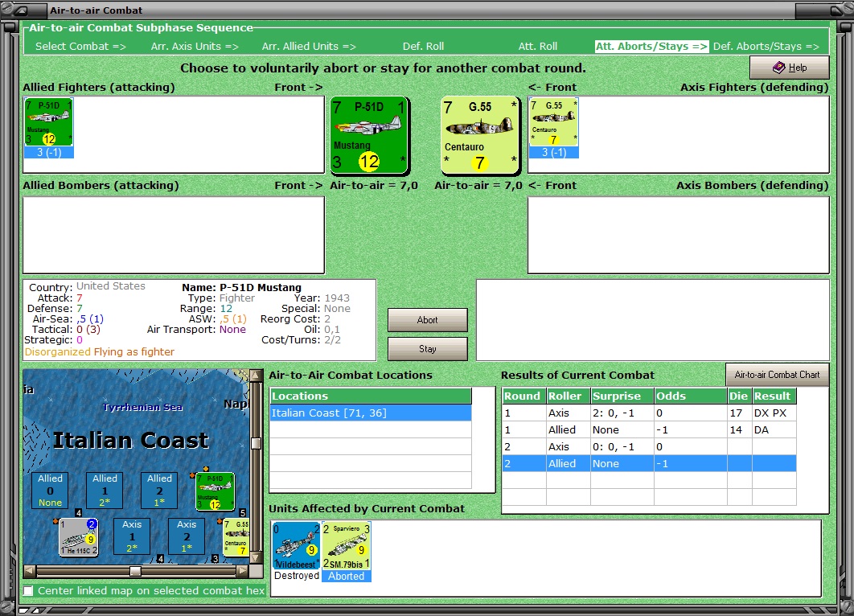Select the small P-51D Mustang counter in Allied Fighters

pyautogui.click(x=48, y=122)
